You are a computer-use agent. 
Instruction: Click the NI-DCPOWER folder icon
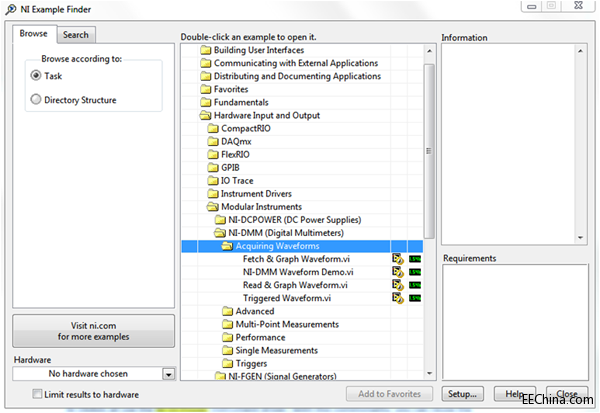(220, 220)
